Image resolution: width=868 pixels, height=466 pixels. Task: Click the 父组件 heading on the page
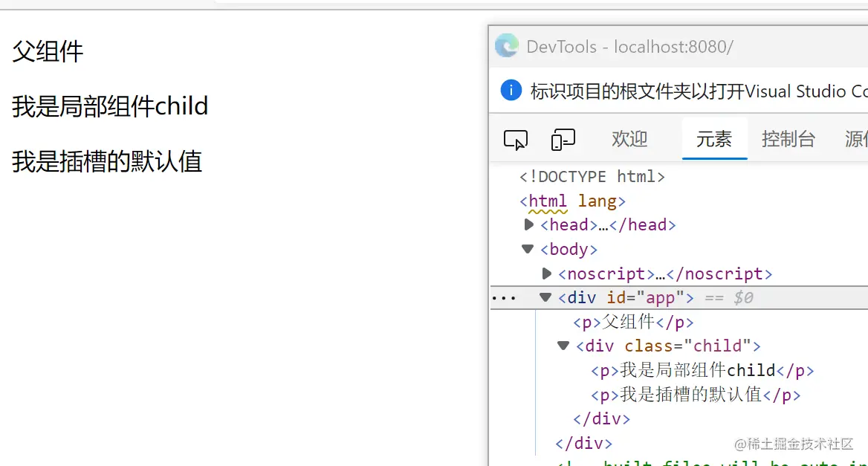point(47,51)
